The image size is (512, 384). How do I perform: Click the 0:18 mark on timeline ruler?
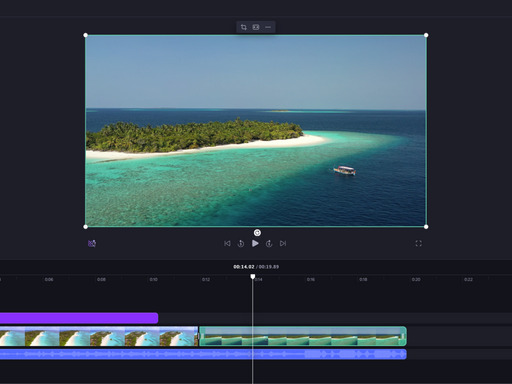(363, 279)
